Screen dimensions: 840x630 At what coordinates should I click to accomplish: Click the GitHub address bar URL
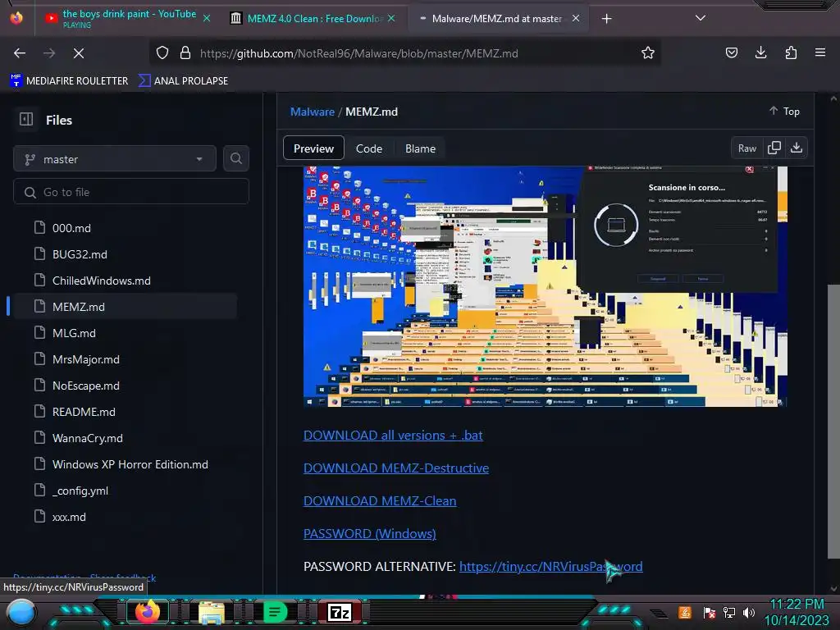[x=359, y=53]
